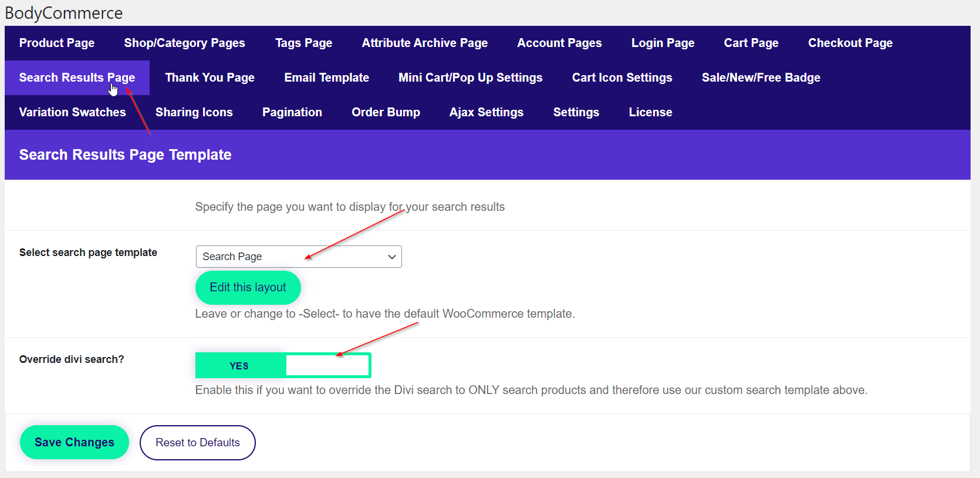980x478 pixels.
Task: Click Reset to Defaults button
Action: [x=198, y=443]
